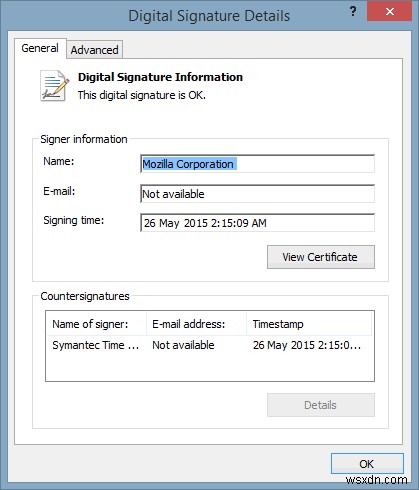Click empty area in the countersignatures list

tap(210, 368)
